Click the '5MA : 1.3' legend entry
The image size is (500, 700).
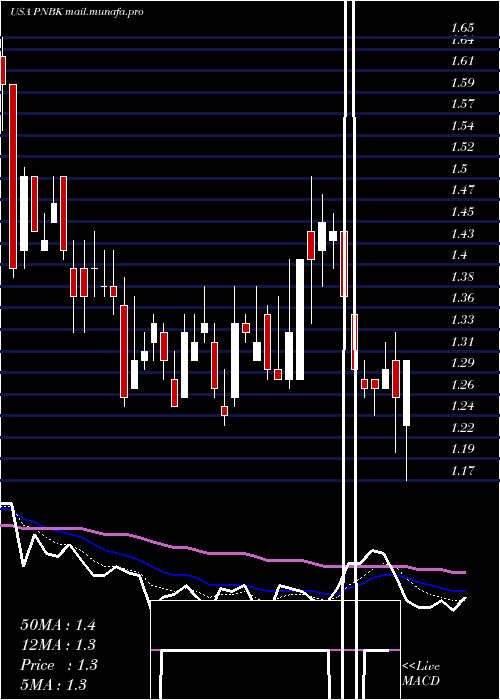tap(54, 685)
